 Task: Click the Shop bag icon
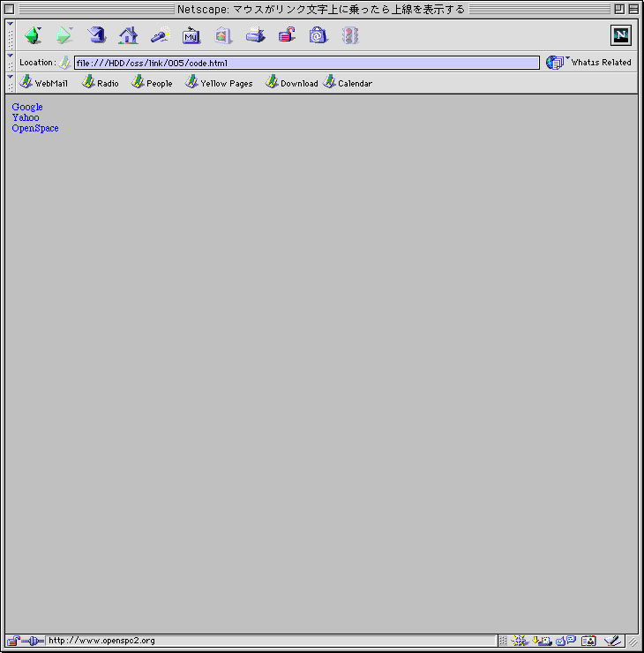(x=318, y=35)
